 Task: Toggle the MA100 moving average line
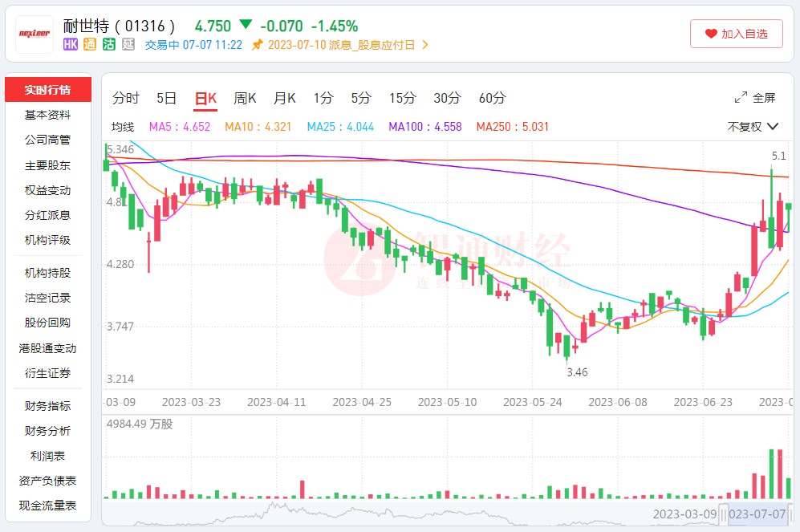click(423, 126)
